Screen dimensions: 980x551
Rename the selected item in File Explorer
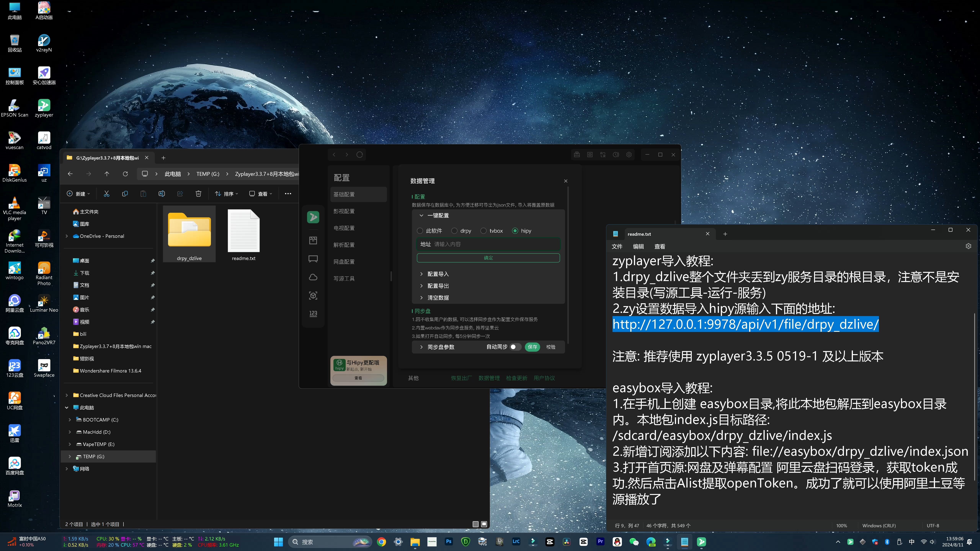[x=162, y=194]
